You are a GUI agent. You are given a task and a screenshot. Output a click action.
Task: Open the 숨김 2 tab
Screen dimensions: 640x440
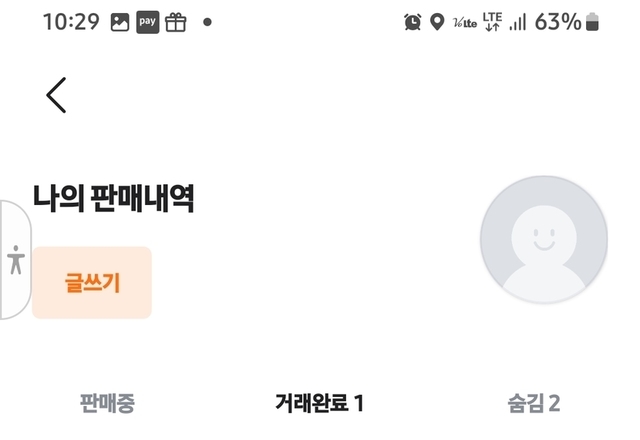point(533,403)
